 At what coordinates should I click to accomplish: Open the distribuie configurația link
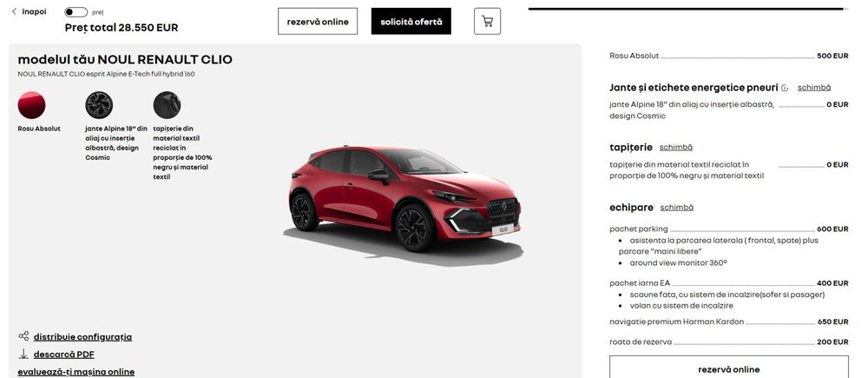pos(82,336)
